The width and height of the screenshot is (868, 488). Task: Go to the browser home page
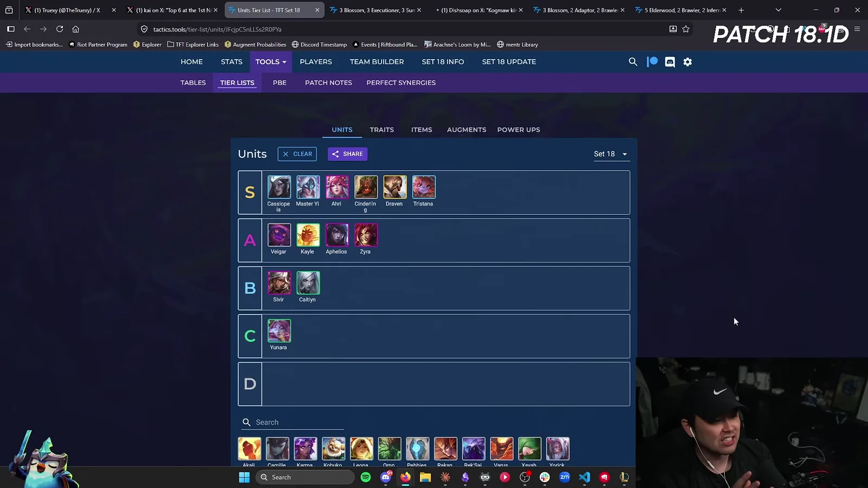76,29
